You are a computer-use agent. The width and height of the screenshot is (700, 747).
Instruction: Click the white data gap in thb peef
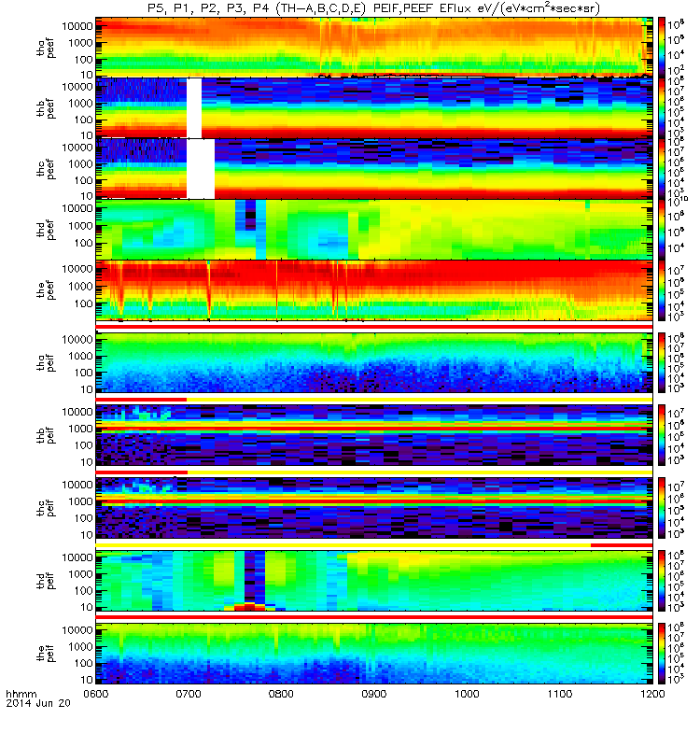(x=194, y=108)
